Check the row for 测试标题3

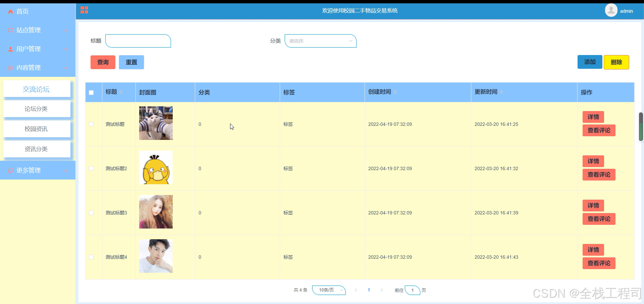pos(91,213)
